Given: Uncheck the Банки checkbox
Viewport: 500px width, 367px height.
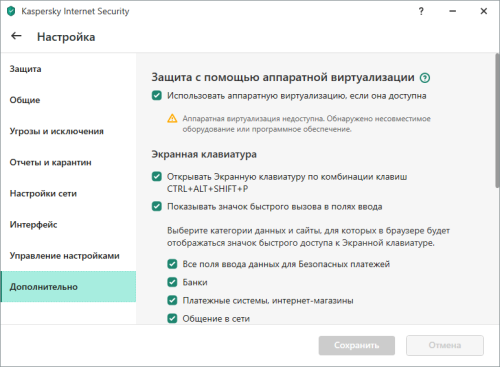Looking at the screenshot, I should (x=172, y=282).
